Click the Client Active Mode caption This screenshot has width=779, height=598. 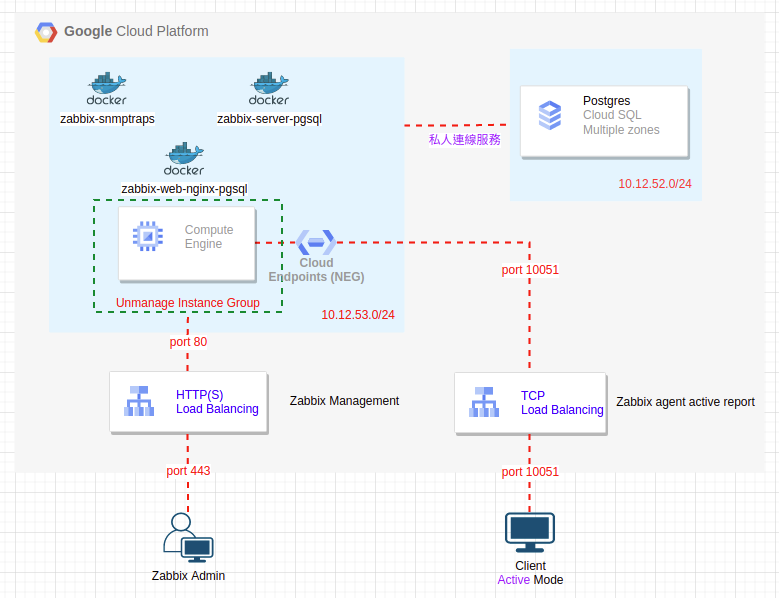(x=530, y=573)
